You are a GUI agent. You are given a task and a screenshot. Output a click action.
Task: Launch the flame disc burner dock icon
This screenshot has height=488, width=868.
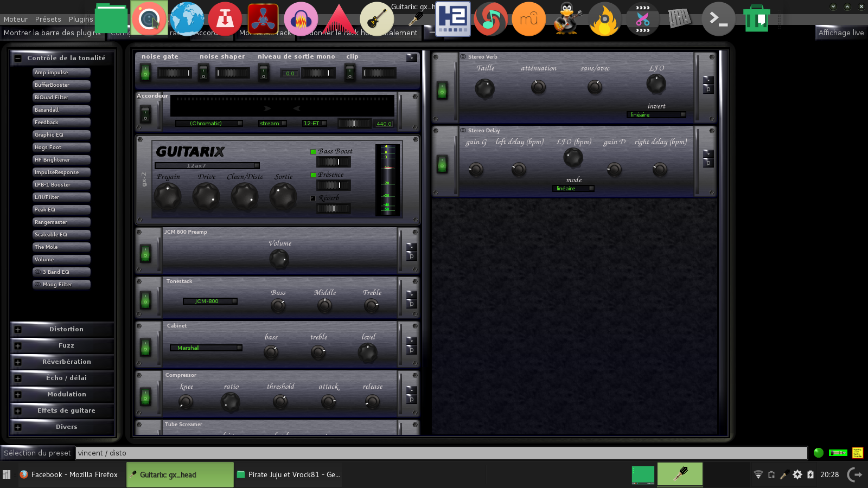tap(605, 18)
